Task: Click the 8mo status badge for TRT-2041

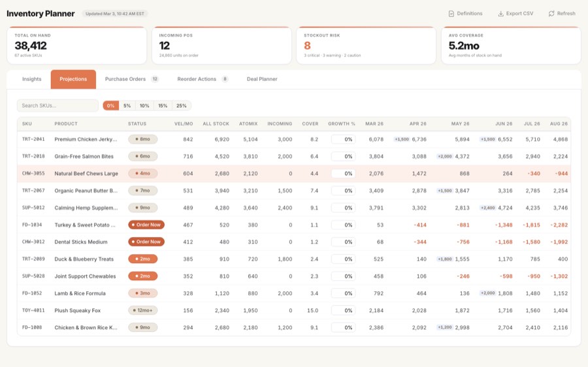Action: click(x=142, y=140)
